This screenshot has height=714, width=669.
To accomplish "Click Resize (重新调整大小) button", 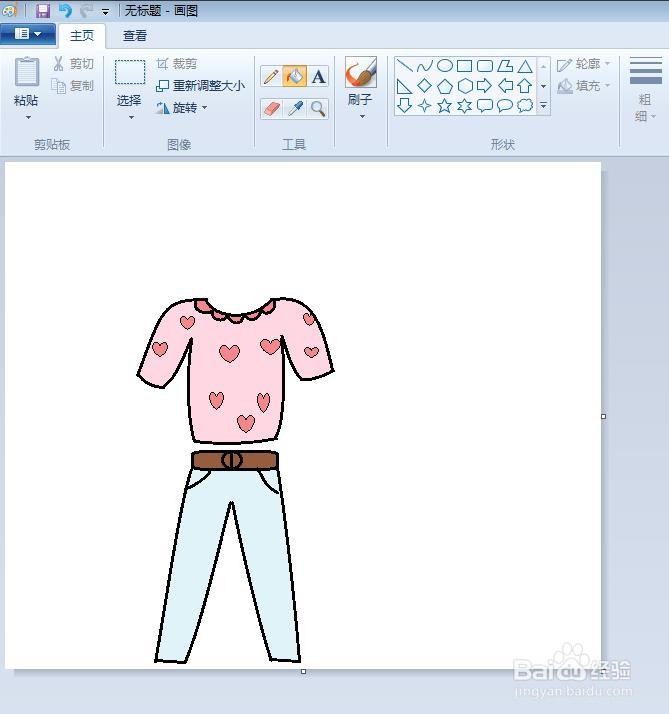I will click(200, 86).
